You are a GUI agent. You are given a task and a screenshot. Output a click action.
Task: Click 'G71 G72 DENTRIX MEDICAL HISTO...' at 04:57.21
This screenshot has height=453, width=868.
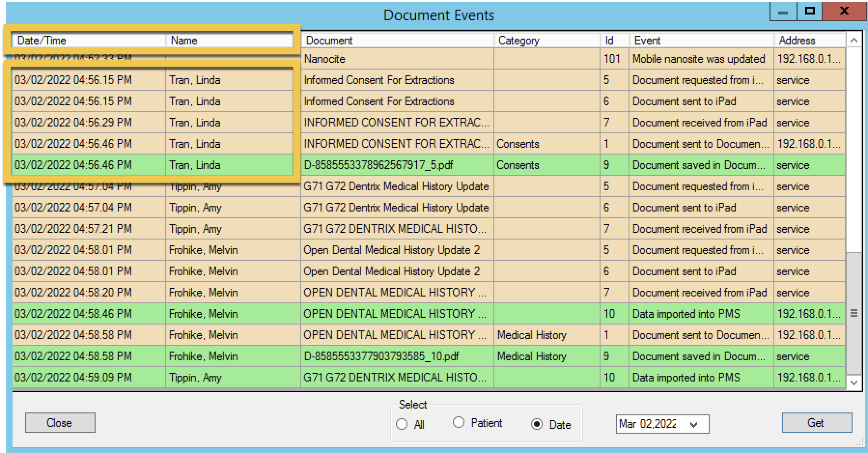tap(397, 229)
